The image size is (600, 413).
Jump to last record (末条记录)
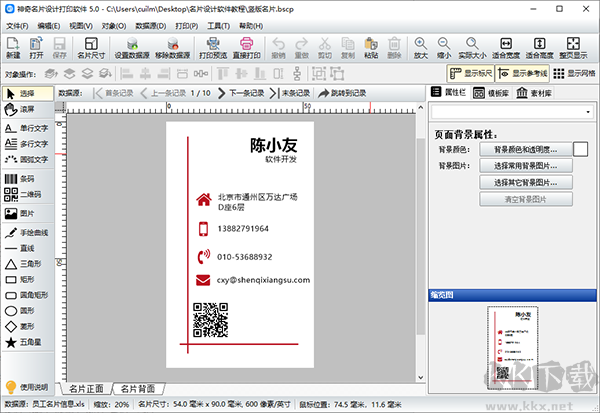(290, 93)
